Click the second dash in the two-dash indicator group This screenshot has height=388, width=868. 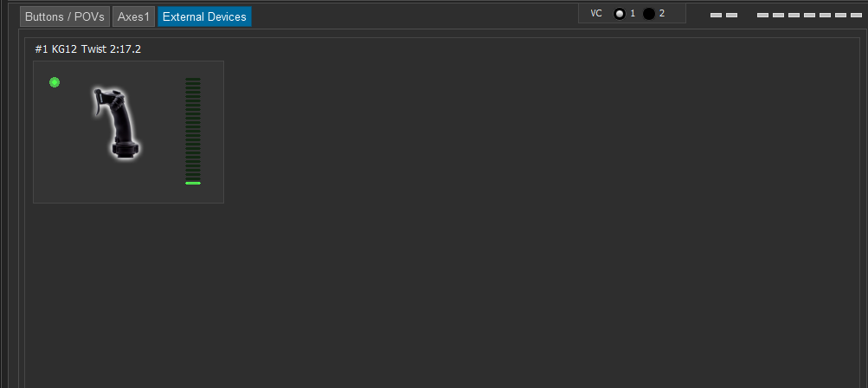732,15
